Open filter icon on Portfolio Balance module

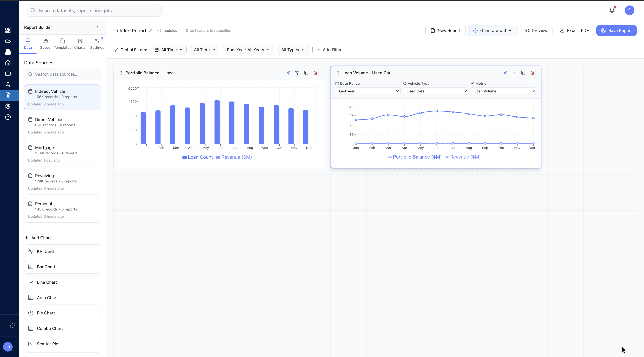coord(297,73)
